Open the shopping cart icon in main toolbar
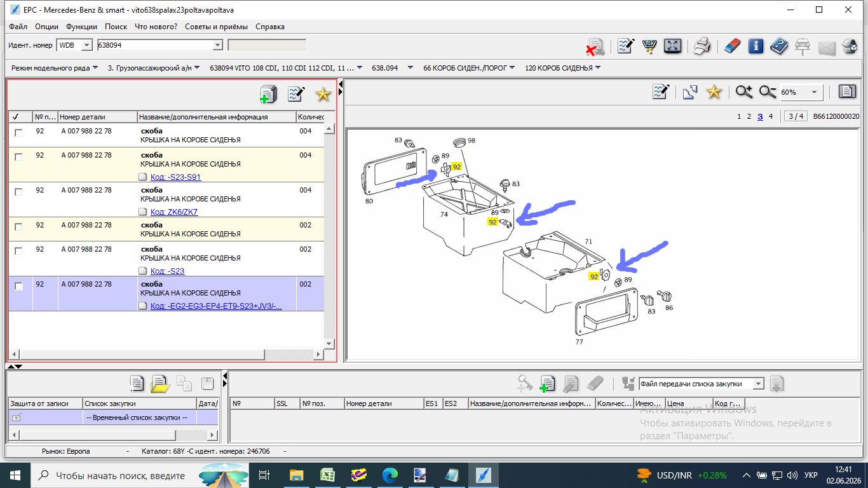Screen dimensions: 868x488 [649, 46]
